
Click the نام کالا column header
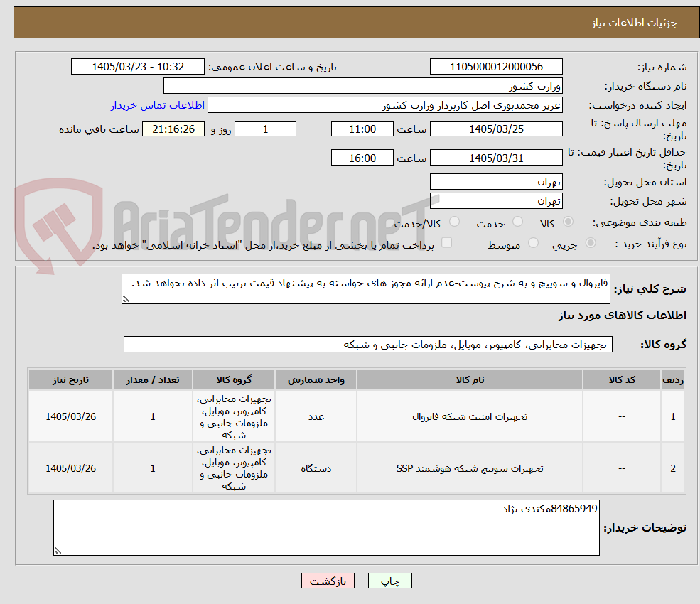(470, 379)
